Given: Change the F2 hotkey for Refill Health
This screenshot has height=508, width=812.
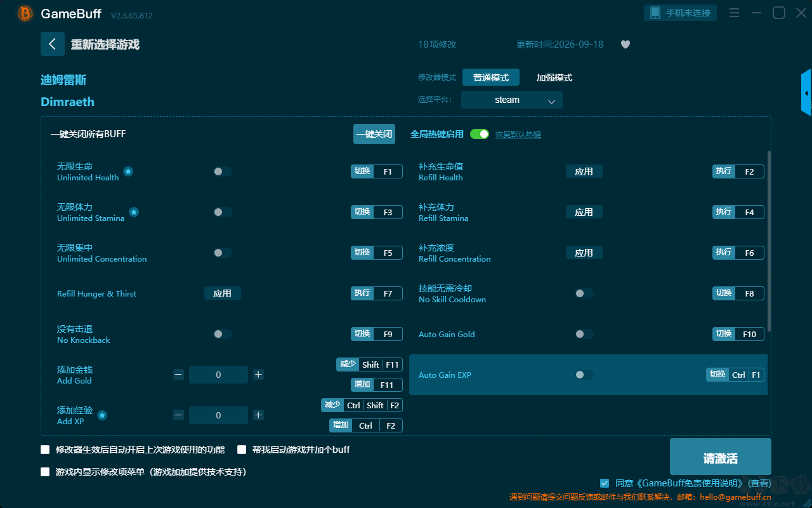Looking at the screenshot, I should [749, 171].
